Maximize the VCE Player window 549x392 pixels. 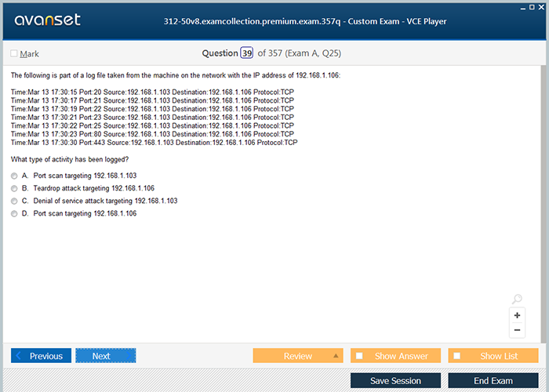533,6
